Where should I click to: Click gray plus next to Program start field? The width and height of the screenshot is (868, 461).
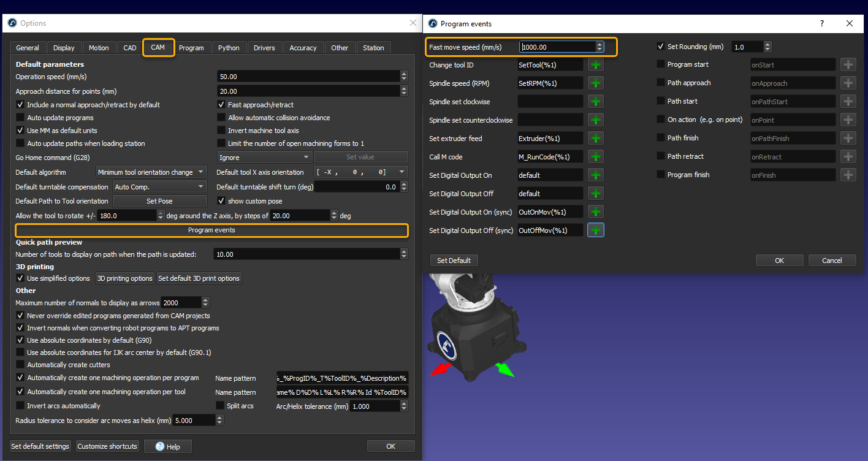point(848,64)
